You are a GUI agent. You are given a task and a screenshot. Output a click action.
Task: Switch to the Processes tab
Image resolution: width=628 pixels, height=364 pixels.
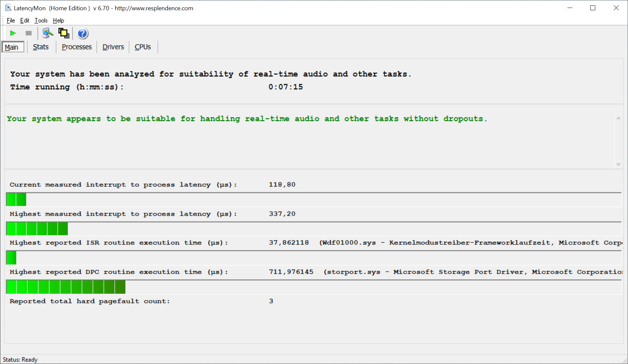click(76, 47)
